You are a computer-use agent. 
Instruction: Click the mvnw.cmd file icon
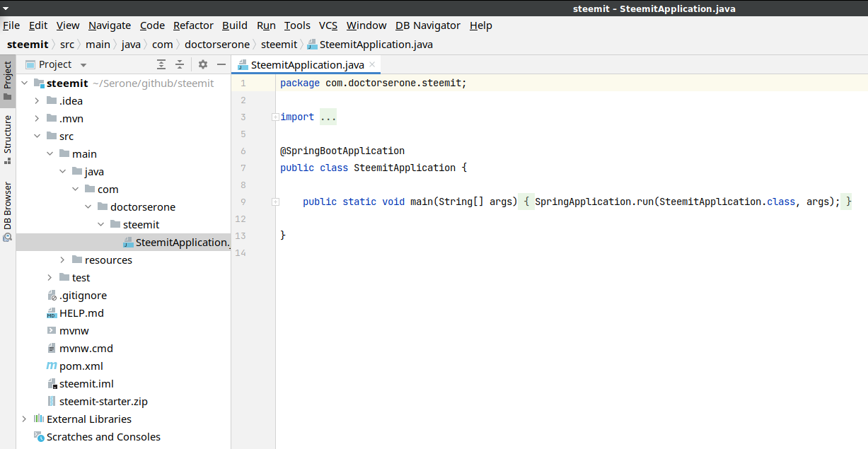(x=52, y=349)
